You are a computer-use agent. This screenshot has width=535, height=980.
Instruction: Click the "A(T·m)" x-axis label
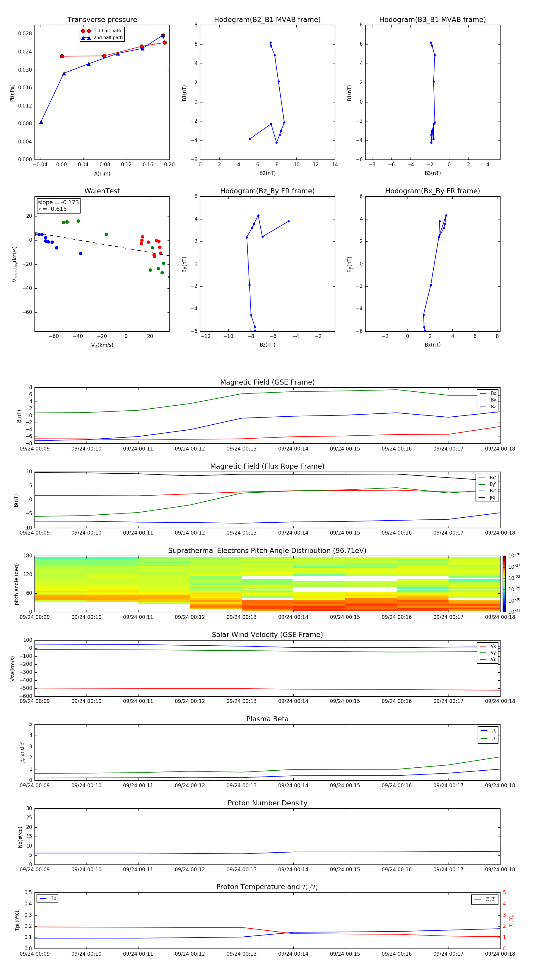tap(102, 173)
